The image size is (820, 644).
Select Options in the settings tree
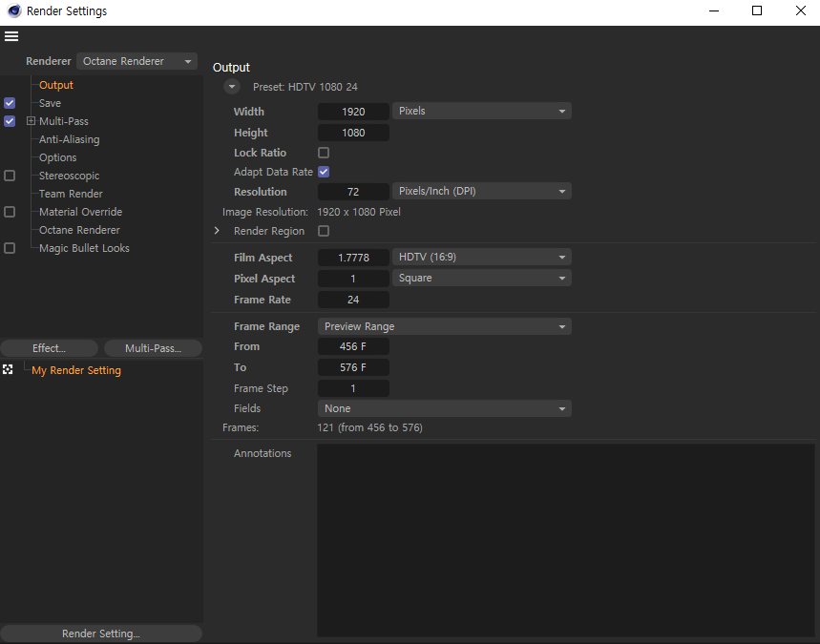[x=57, y=157]
